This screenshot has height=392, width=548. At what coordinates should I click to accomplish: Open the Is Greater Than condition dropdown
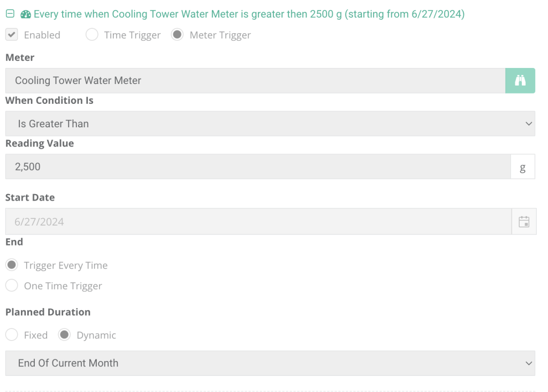click(x=270, y=124)
